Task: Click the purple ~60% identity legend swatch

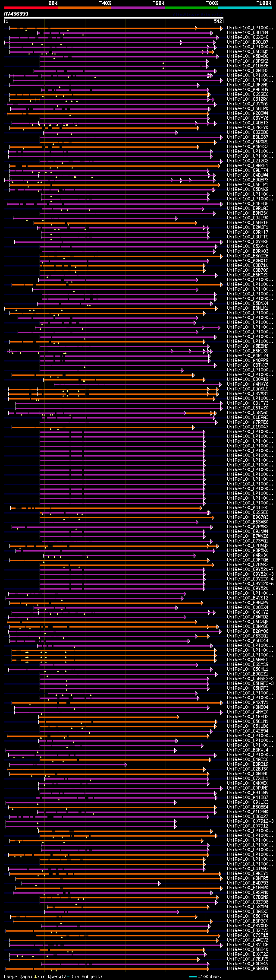Action: pos(138,7)
